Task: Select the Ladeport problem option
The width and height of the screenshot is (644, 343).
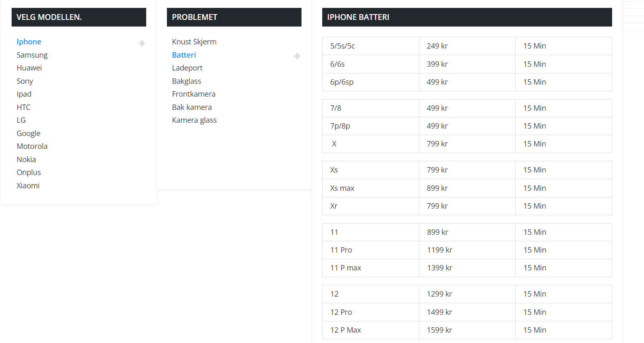Action: [x=187, y=68]
